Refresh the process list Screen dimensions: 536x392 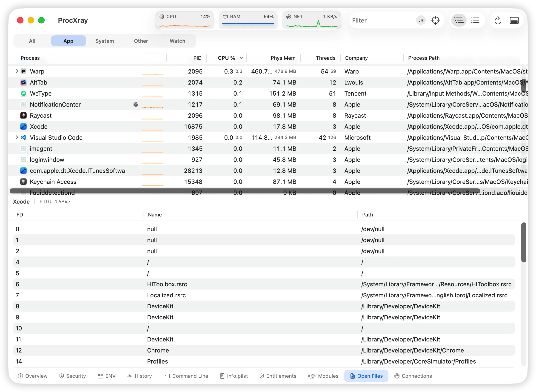point(498,20)
